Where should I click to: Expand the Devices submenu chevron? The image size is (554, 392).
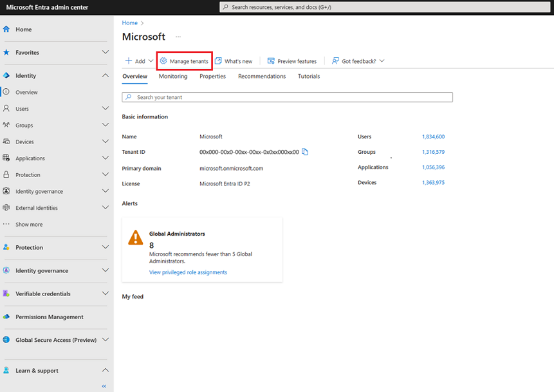(x=106, y=142)
